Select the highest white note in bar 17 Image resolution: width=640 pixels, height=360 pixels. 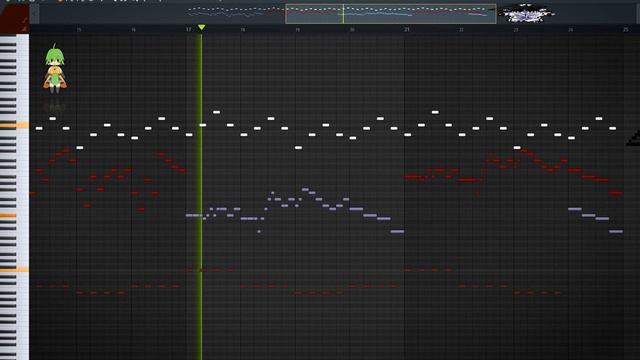(216, 112)
